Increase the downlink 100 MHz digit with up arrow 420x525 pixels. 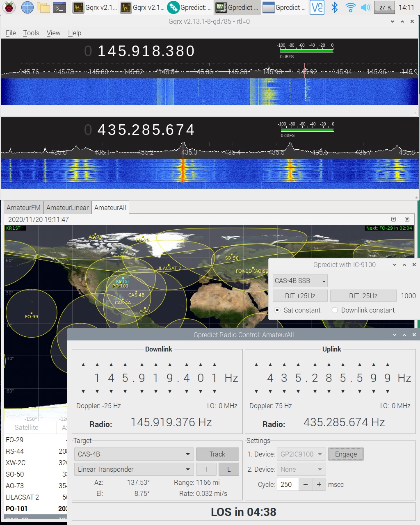[97, 364]
